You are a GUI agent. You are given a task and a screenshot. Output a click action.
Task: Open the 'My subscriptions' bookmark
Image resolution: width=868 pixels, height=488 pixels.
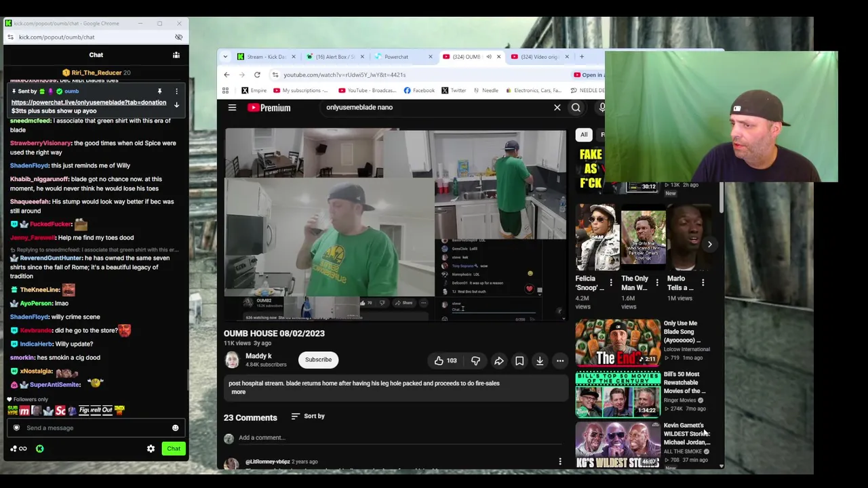300,90
